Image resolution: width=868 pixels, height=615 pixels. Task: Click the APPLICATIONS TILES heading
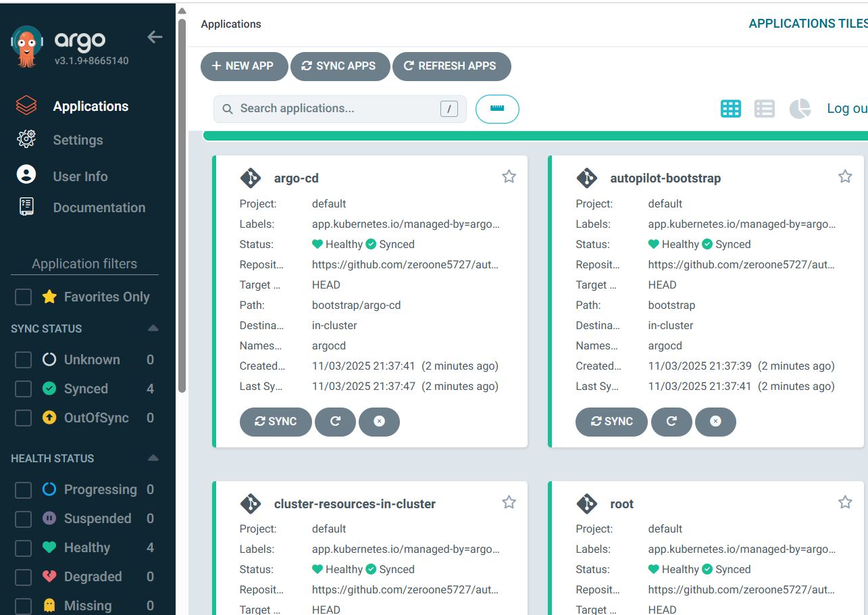[x=808, y=24]
